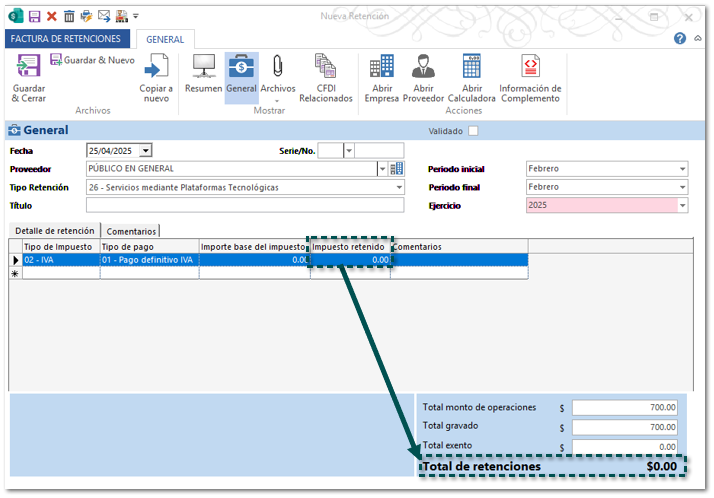Click the provider lookup icon beside Proveedor
The height and width of the screenshot is (498, 714).
(397, 168)
